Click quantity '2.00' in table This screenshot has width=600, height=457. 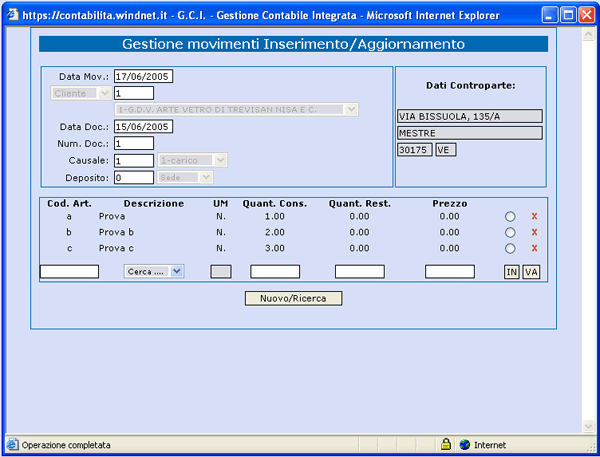(x=275, y=232)
